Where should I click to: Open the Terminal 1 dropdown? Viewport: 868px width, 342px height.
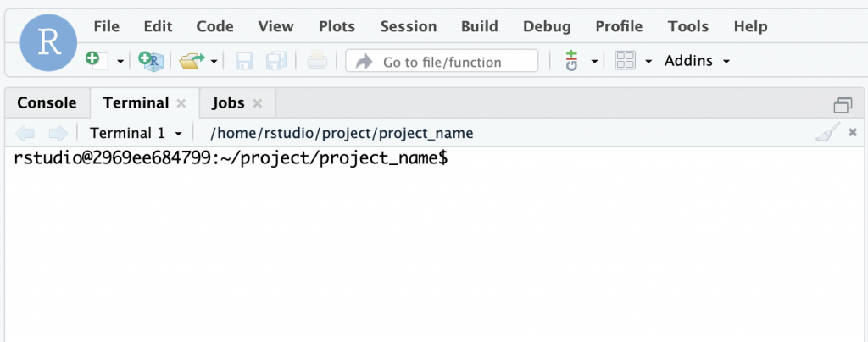(136, 133)
